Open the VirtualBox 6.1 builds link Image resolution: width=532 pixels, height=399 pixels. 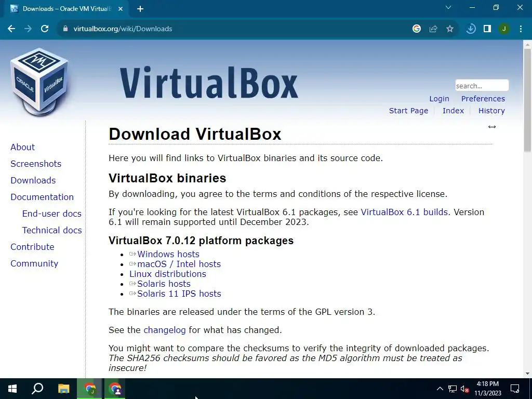(x=404, y=212)
